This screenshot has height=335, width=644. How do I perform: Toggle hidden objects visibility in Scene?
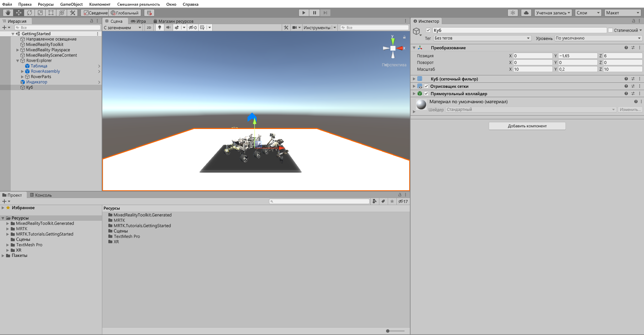point(193,27)
